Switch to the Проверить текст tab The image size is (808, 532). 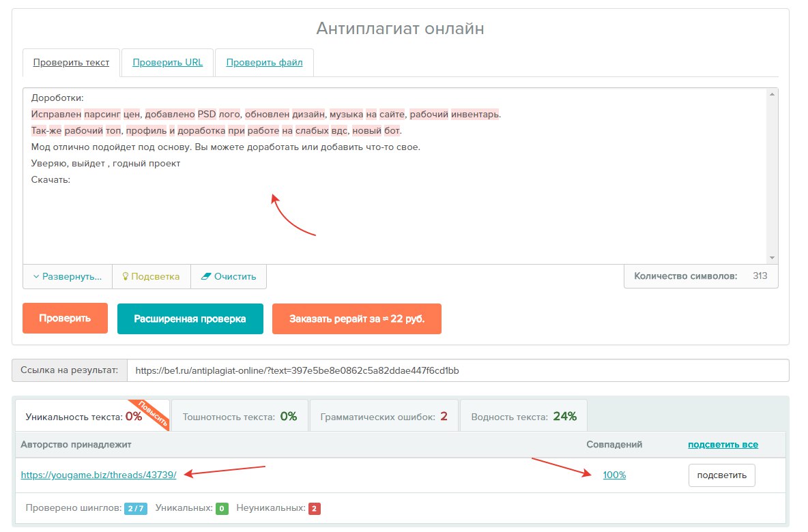(x=71, y=62)
